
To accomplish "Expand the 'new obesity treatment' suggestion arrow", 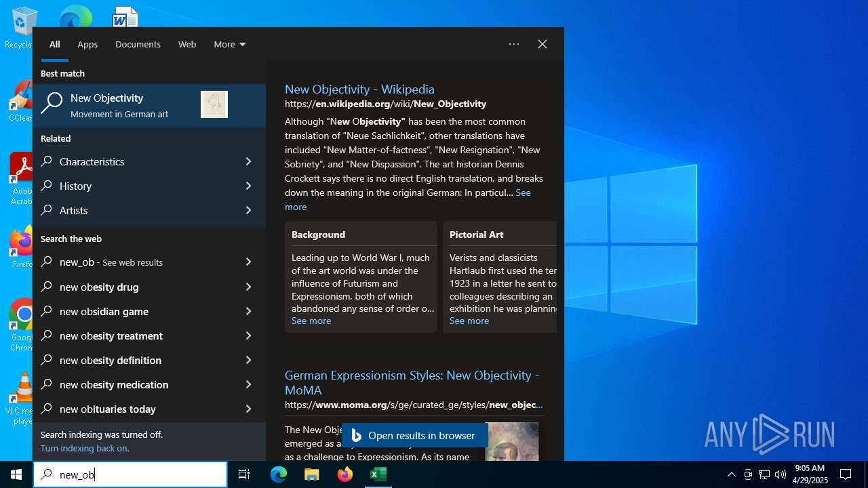I will [248, 335].
